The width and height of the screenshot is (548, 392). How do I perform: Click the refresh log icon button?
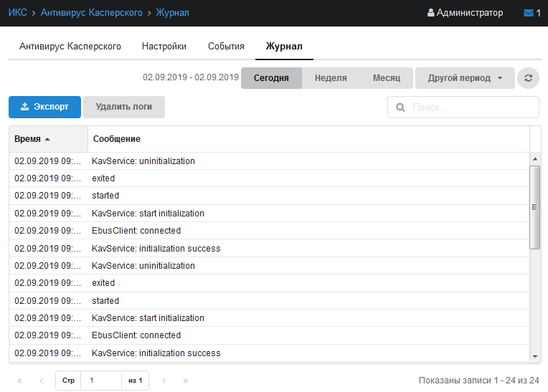pos(528,78)
